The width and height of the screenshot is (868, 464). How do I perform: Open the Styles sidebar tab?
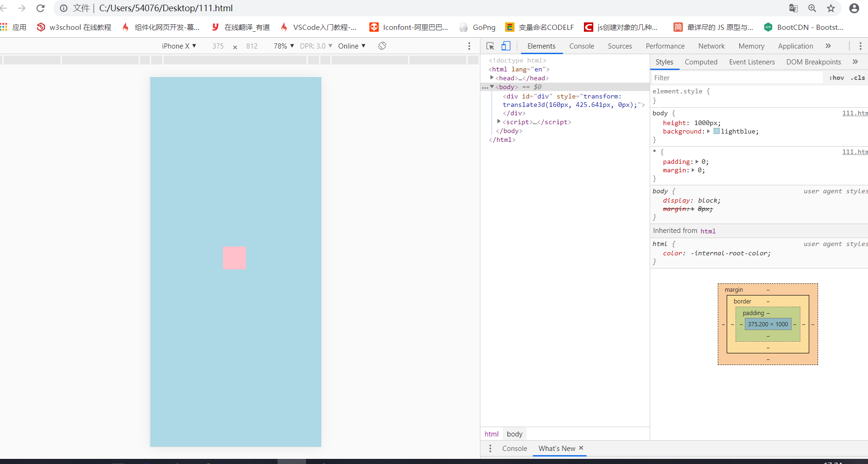click(x=664, y=62)
